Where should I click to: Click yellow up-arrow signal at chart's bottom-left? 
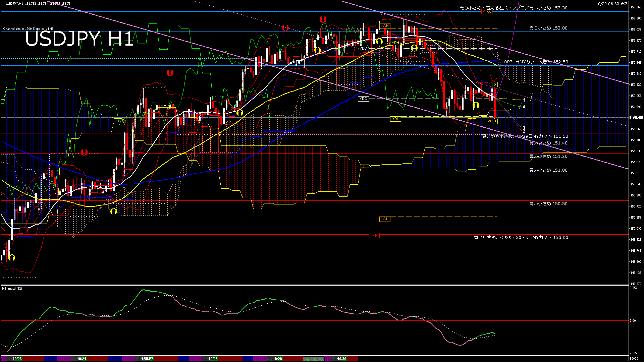[x=12, y=257]
